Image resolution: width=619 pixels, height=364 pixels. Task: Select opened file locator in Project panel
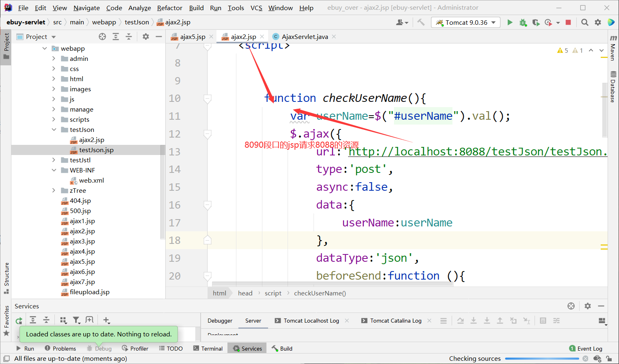(x=102, y=37)
